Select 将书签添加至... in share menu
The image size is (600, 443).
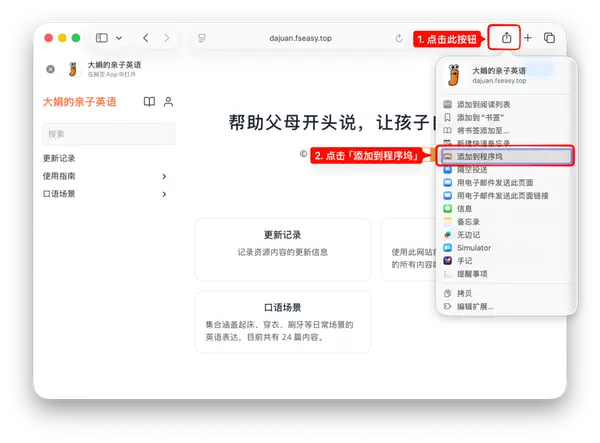(506, 130)
